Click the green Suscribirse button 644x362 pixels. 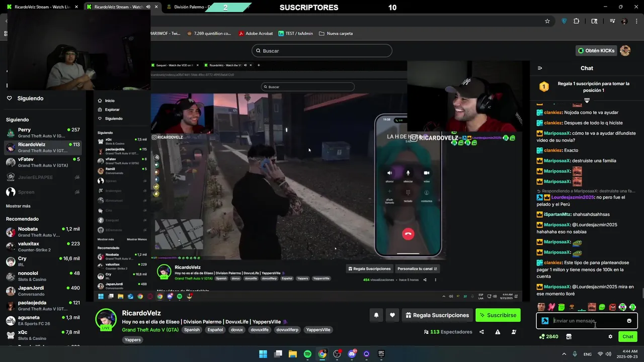tap(498, 315)
